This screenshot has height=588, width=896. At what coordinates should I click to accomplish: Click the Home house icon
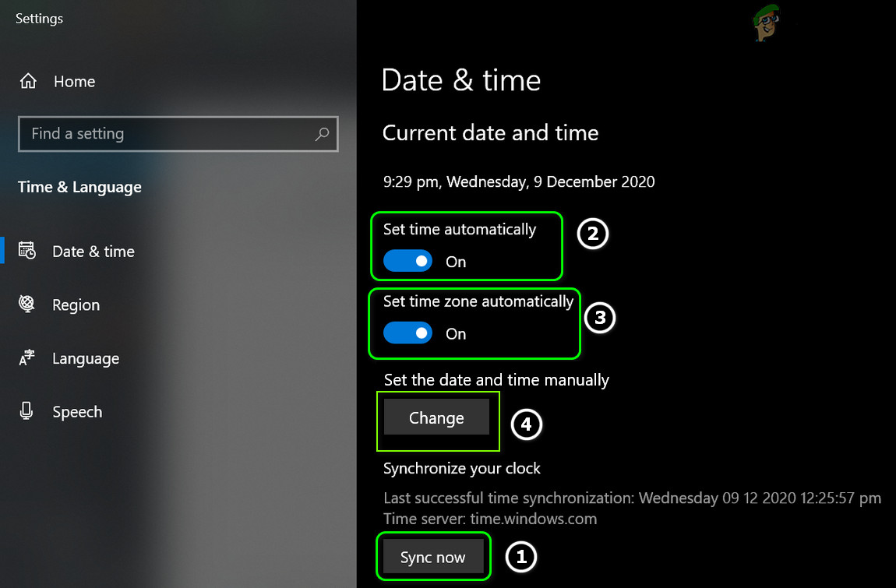pos(28,81)
